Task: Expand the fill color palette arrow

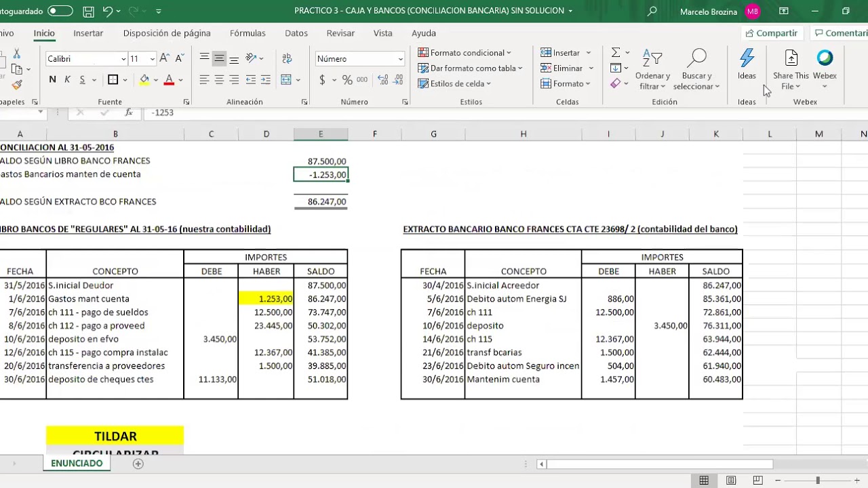Action: (x=155, y=80)
